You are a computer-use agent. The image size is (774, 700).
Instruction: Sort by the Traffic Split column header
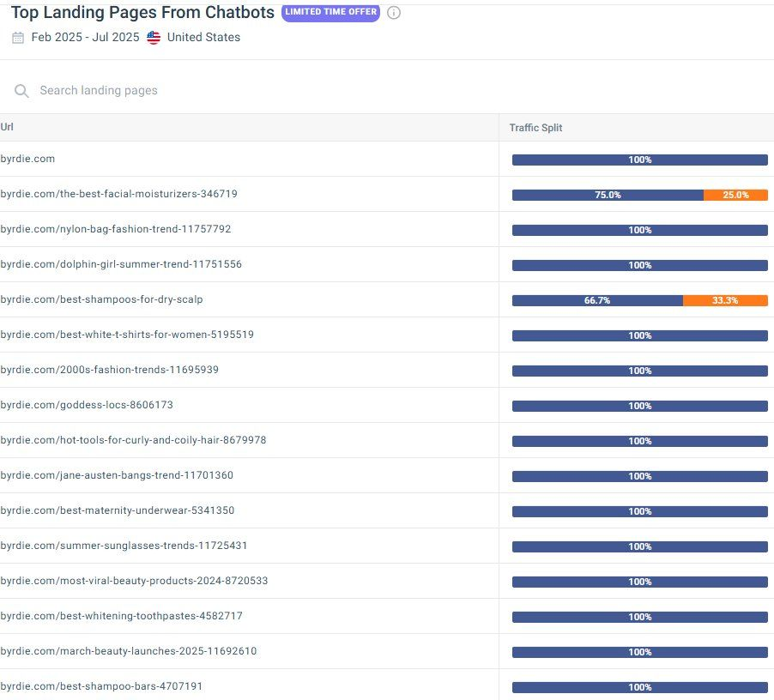click(x=535, y=128)
